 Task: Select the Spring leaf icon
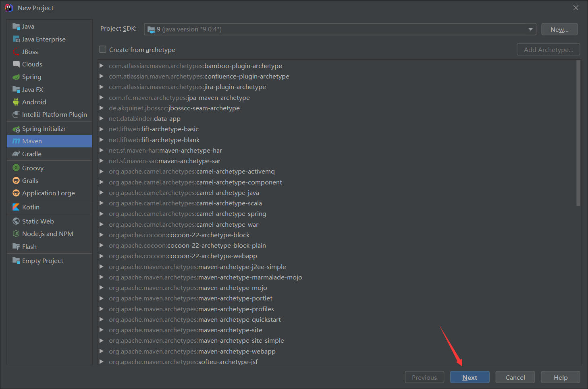click(16, 77)
